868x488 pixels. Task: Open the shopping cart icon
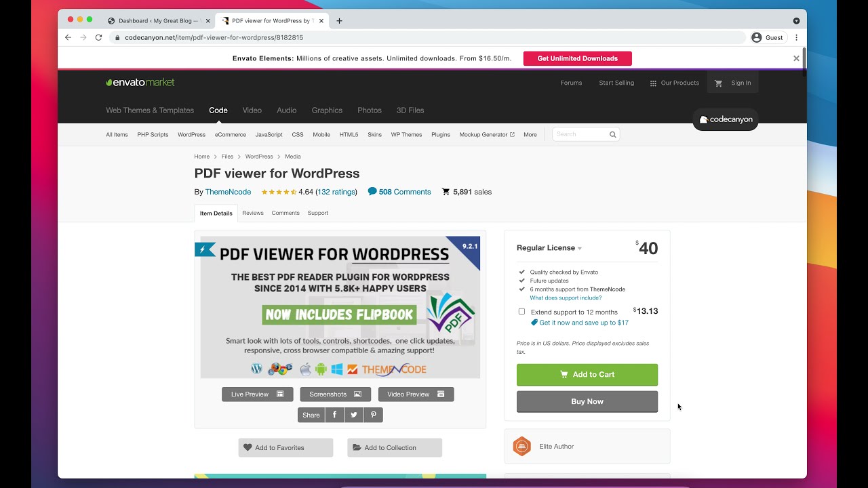click(x=719, y=83)
